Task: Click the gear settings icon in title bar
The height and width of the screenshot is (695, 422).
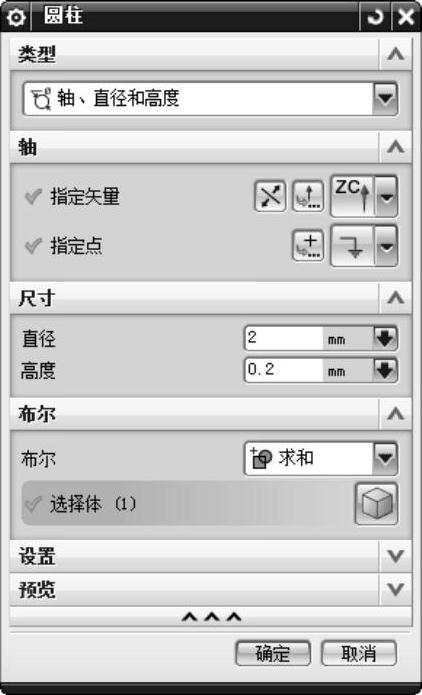Action: (x=17, y=17)
